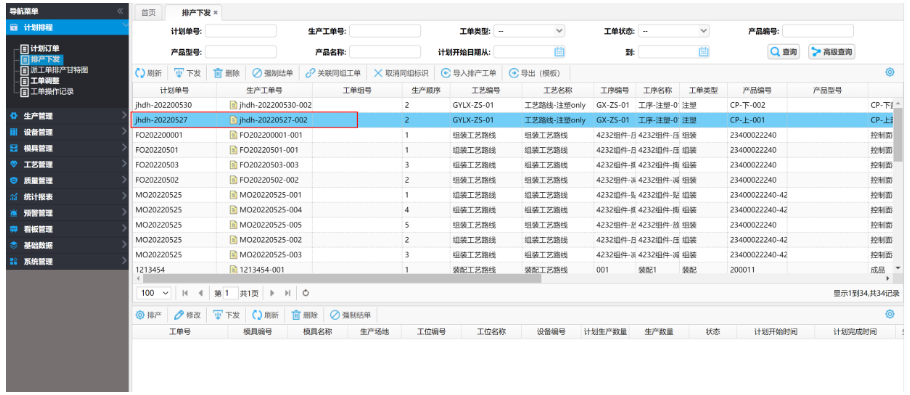This screenshot has height=395, width=910.
Task: Select 工单操作记录 in the navigation tree
Action: tap(52, 92)
